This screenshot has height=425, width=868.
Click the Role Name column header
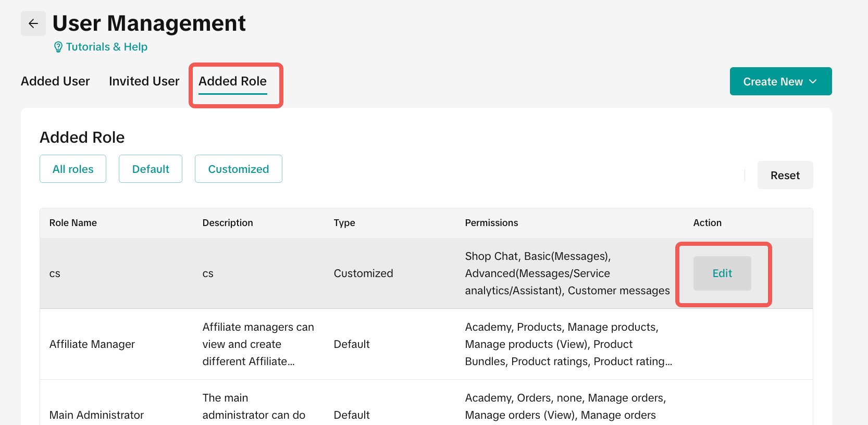pos(73,223)
